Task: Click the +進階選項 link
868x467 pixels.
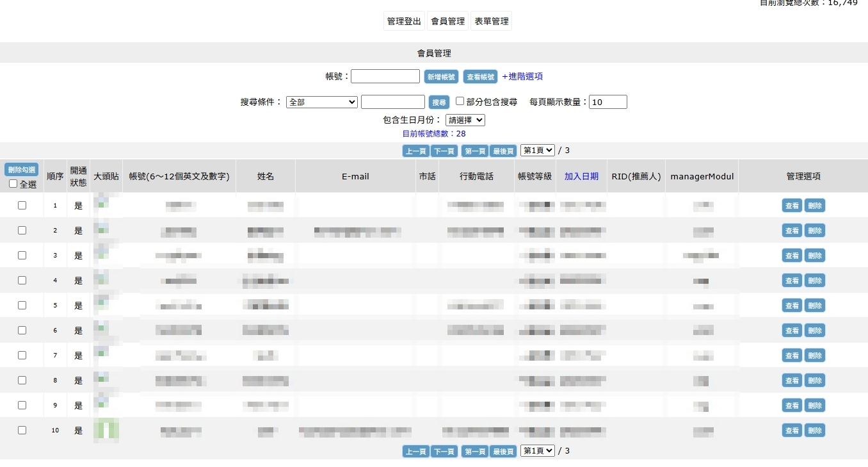Action: tap(522, 76)
